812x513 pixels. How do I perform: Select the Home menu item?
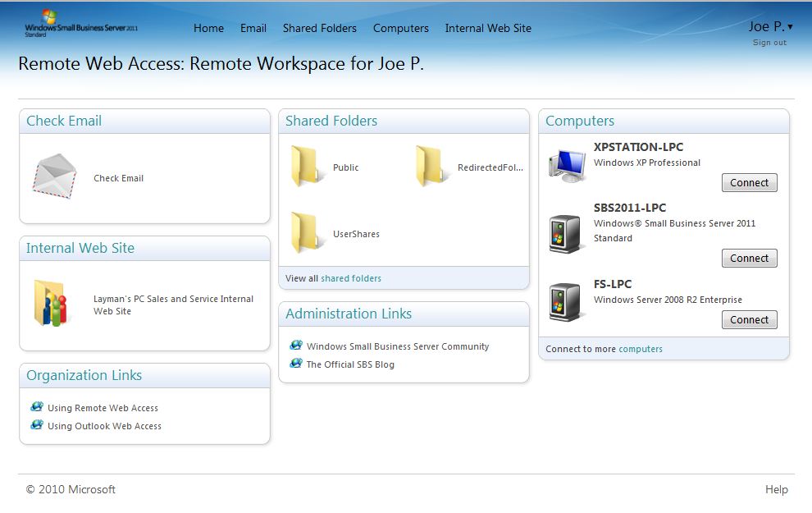208,28
